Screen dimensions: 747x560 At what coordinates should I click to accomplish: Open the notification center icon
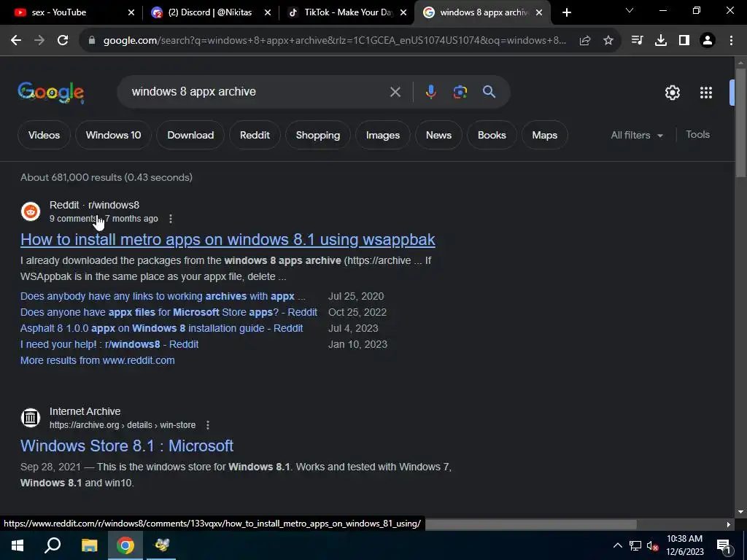(x=724, y=545)
